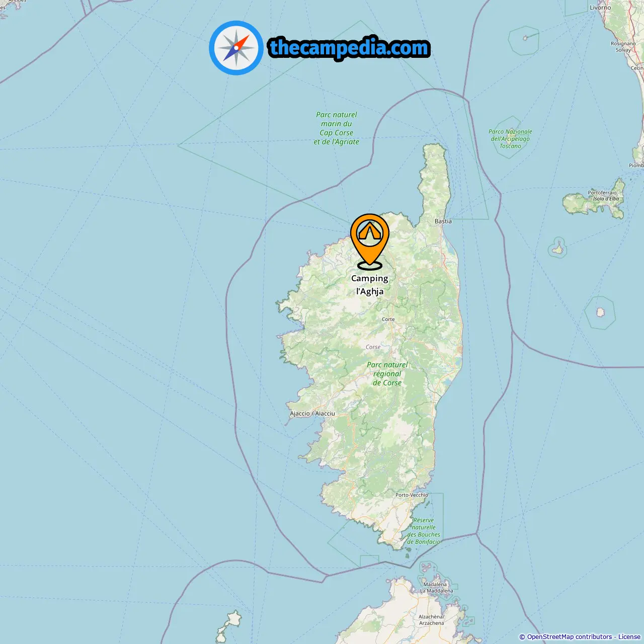Image resolution: width=644 pixels, height=644 pixels.
Task: Click the Bastia city label
Action: pyautogui.click(x=443, y=221)
